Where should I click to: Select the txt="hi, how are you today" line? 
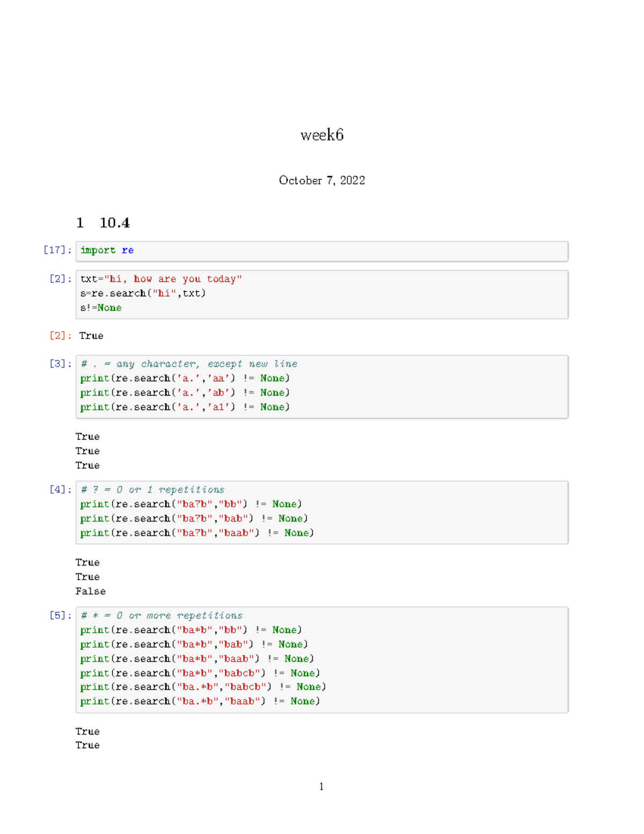(161, 279)
